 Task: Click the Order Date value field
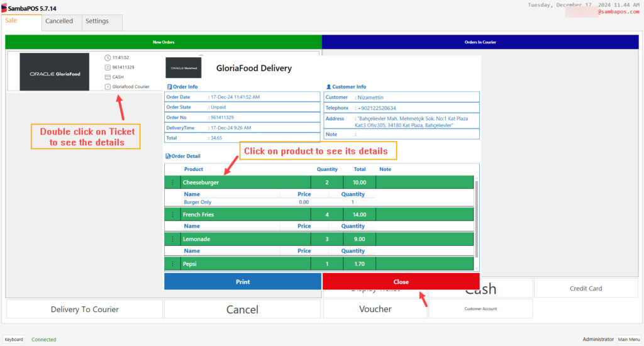coord(235,97)
